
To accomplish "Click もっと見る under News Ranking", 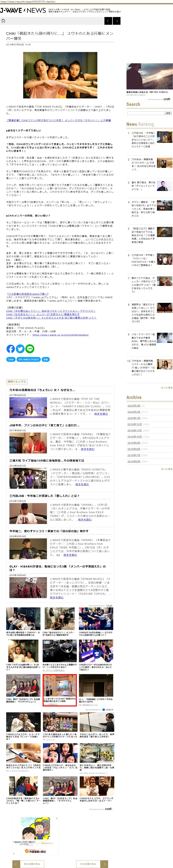I will click(167, 387).
